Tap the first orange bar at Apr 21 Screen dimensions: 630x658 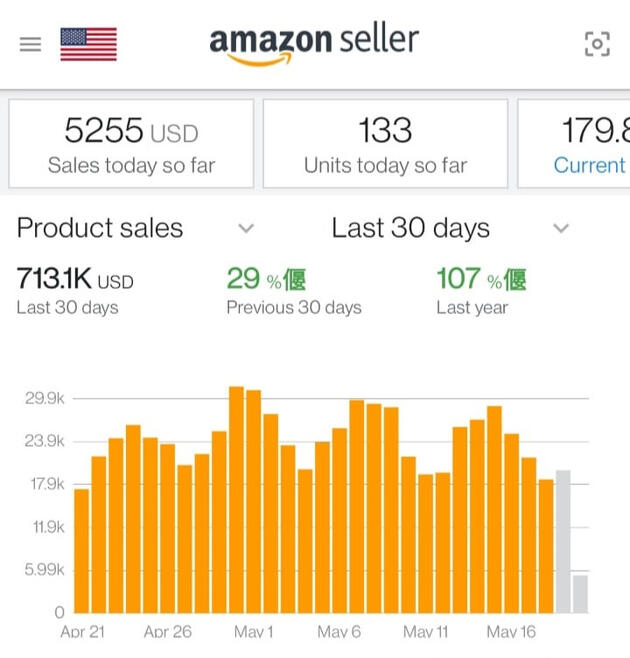pyautogui.click(x=82, y=550)
